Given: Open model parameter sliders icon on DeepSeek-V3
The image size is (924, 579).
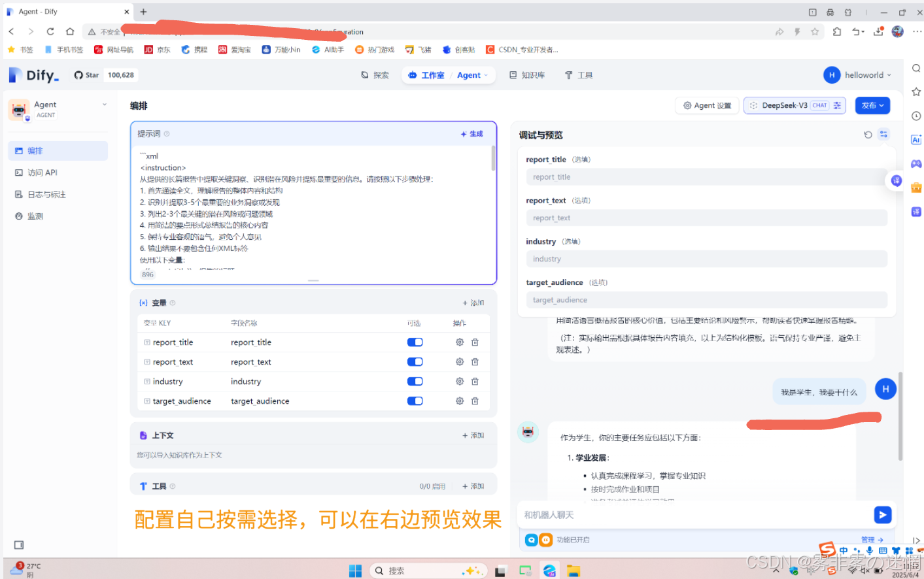Looking at the screenshot, I should pyautogui.click(x=837, y=105).
